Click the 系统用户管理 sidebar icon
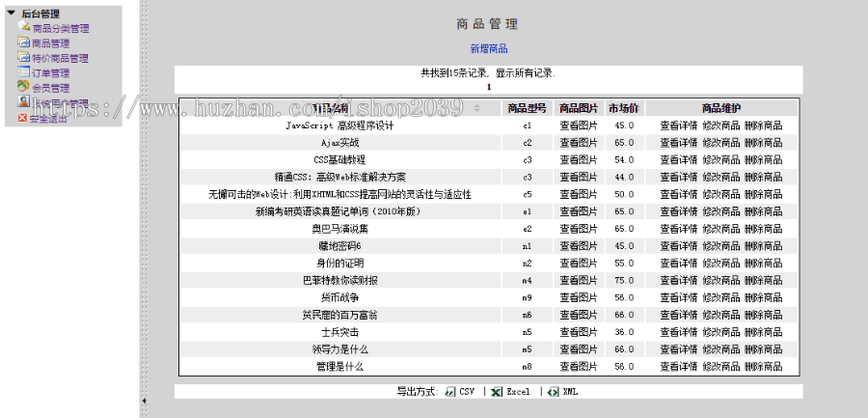Screen dimensions: 868x418 [24, 101]
